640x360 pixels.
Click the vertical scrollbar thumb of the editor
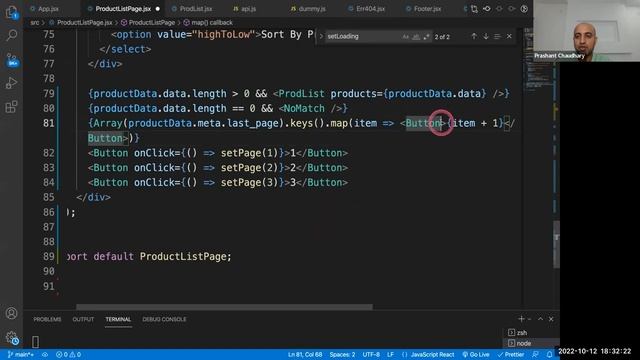(x=556, y=244)
